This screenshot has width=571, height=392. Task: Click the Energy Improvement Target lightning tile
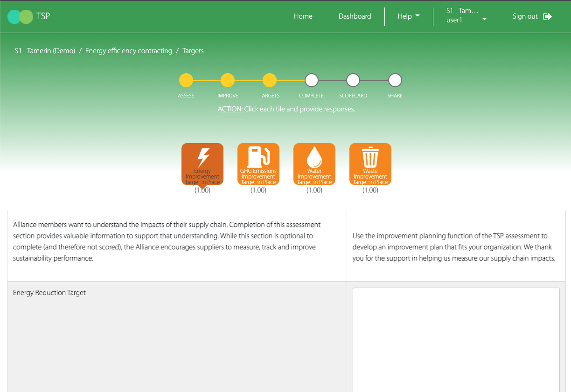click(x=202, y=164)
